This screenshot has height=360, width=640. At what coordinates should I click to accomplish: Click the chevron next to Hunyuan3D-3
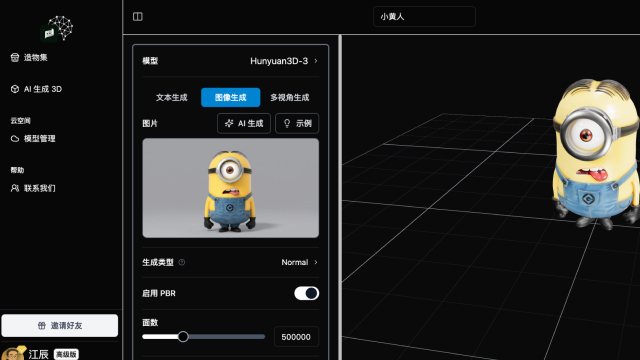(316, 61)
